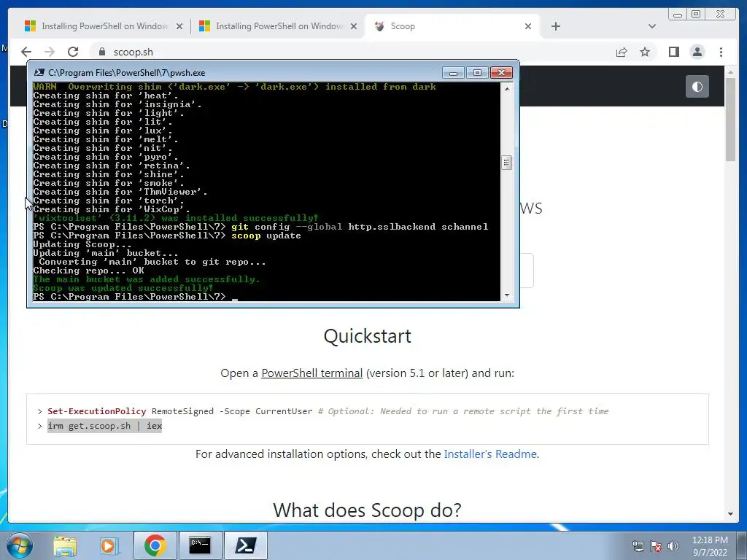This screenshot has width=747, height=560.
Task: Open Chrome three-dot menu
Action: [x=721, y=52]
